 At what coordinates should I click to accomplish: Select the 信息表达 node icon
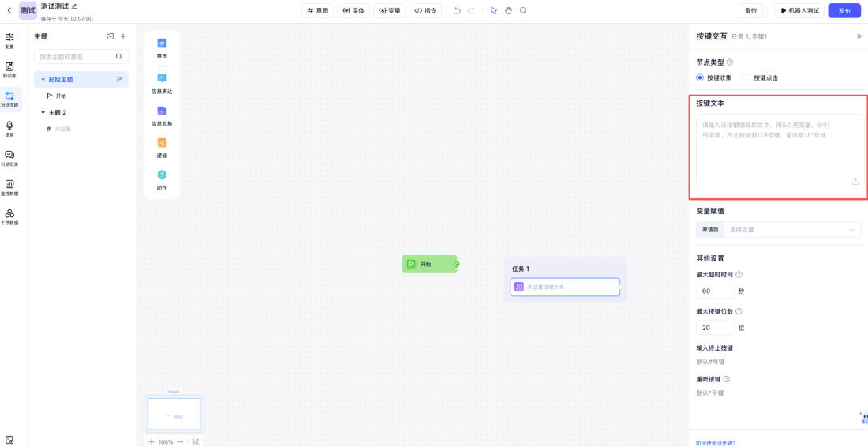[162, 78]
